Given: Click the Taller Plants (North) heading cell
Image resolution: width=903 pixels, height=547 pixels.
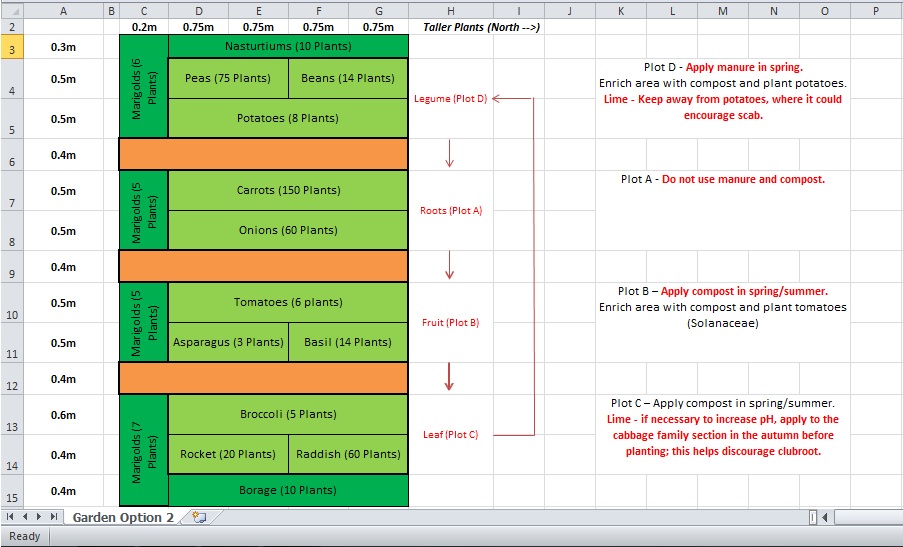Looking at the screenshot, I should (x=481, y=27).
